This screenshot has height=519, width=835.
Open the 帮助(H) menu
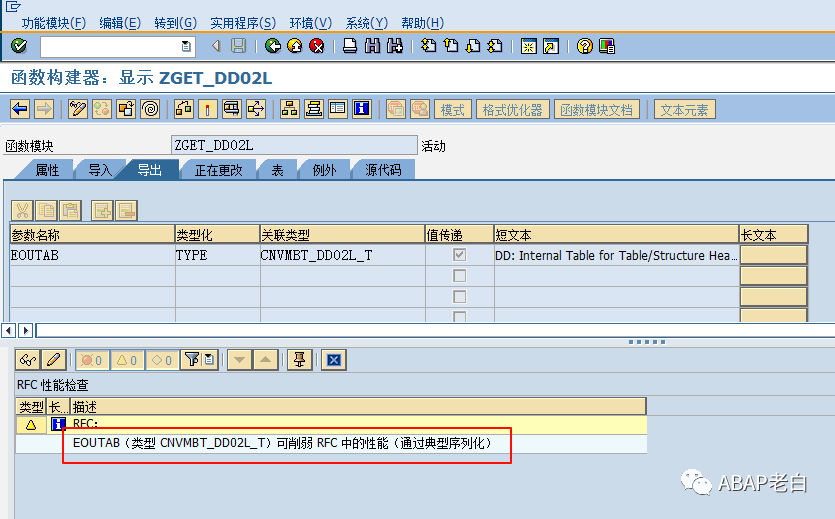[422, 23]
